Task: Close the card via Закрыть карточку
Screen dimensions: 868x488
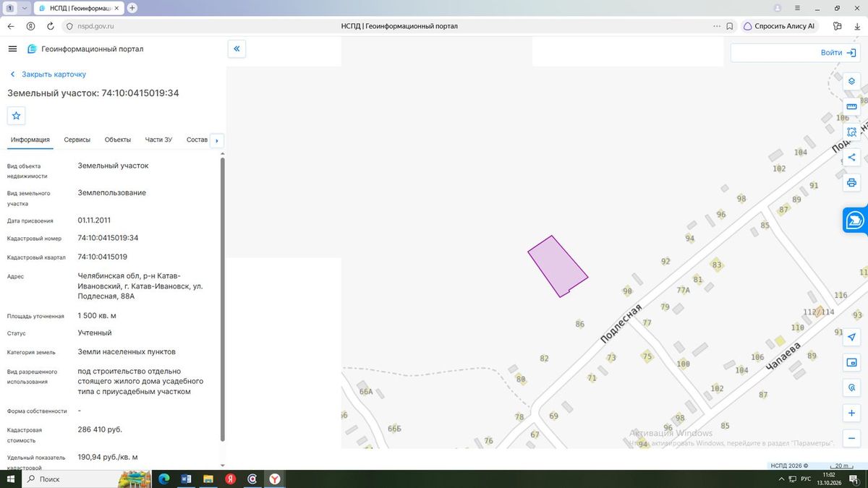Action: tap(48, 74)
